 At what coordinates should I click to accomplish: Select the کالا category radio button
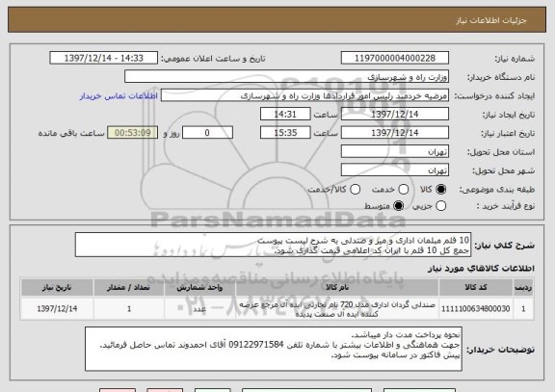click(x=441, y=190)
